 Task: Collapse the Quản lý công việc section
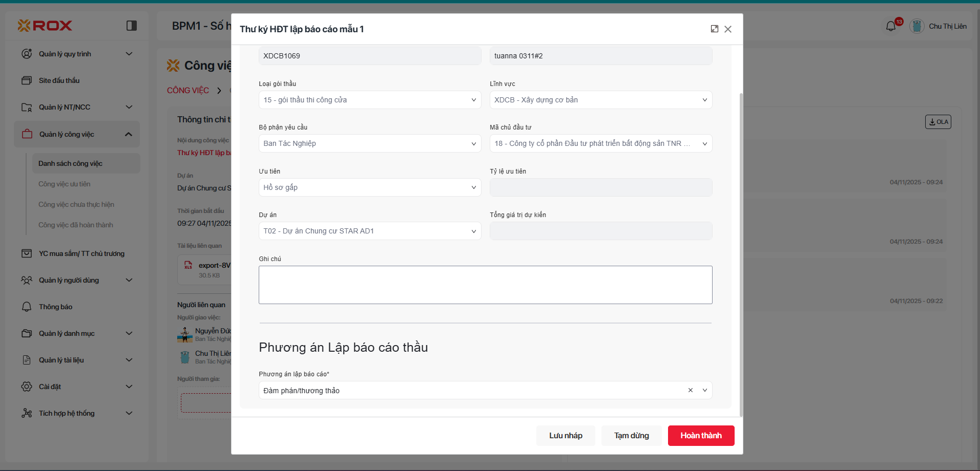pos(128,134)
